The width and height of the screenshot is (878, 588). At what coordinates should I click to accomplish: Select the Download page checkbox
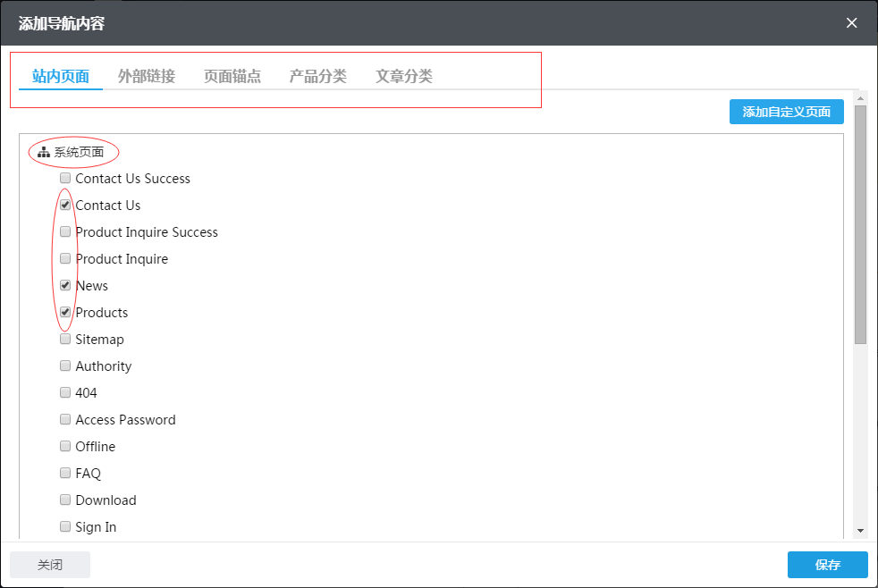(65, 500)
